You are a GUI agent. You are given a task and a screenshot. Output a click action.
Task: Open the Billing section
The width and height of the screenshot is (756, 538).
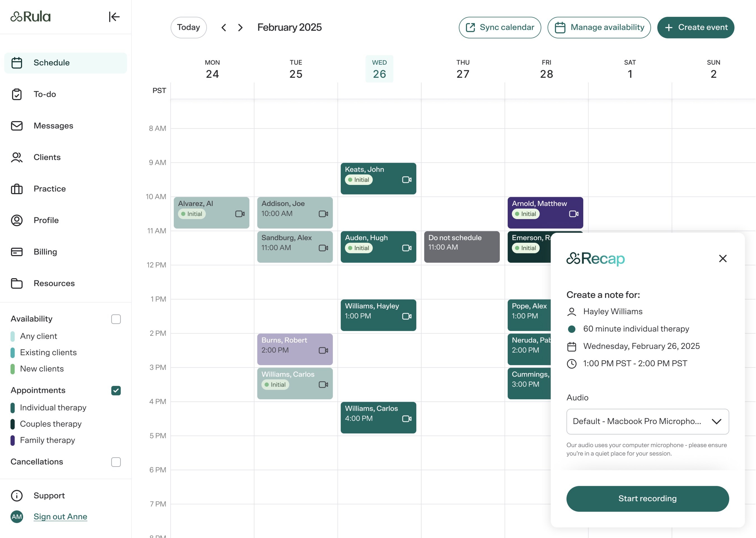pyautogui.click(x=45, y=252)
